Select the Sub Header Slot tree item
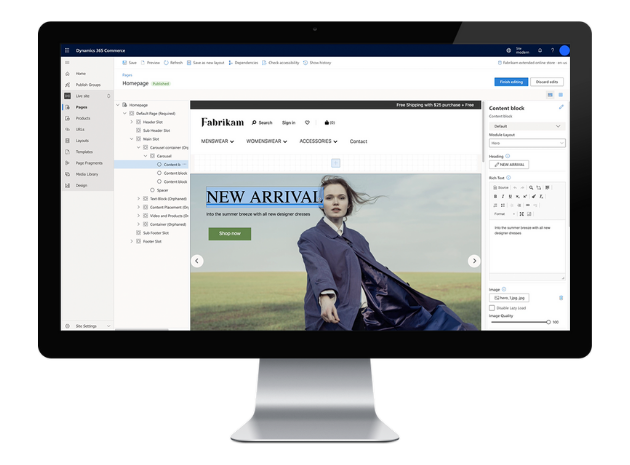Screen dimensions: 630x465 156,131
